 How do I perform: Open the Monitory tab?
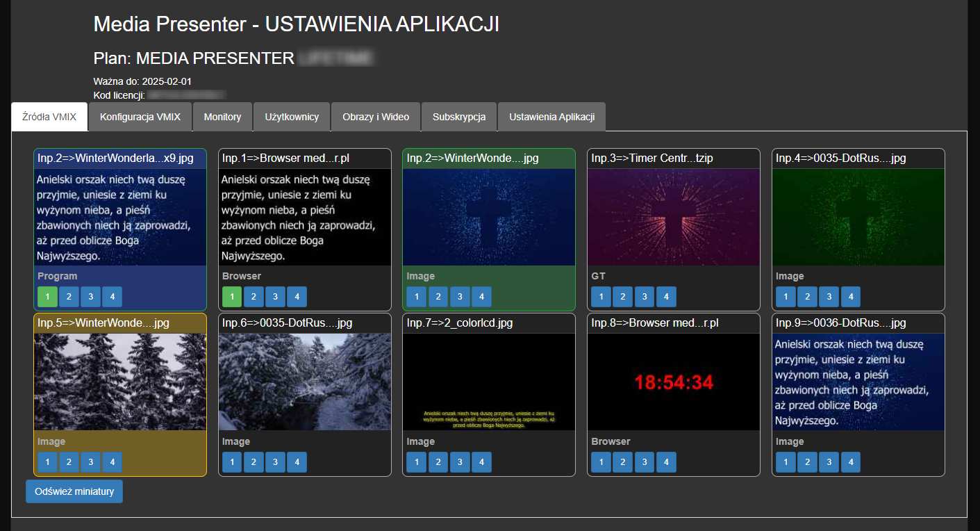tap(222, 117)
